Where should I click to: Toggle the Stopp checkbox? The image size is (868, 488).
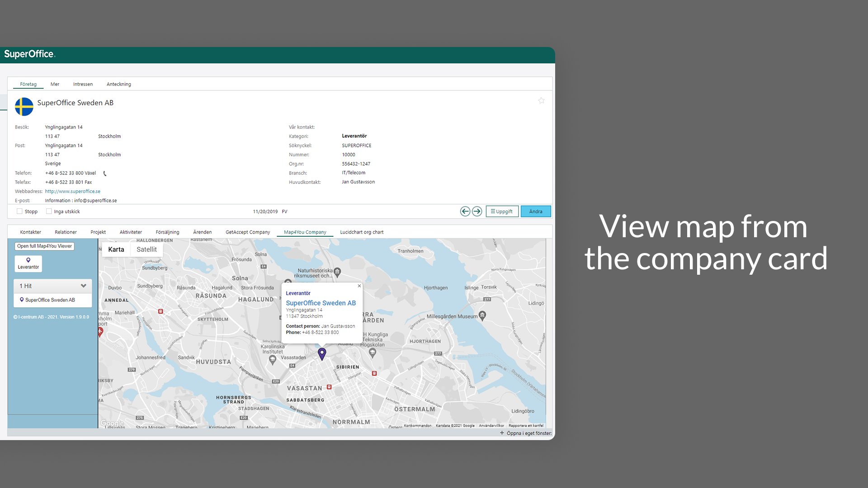(x=19, y=211)
